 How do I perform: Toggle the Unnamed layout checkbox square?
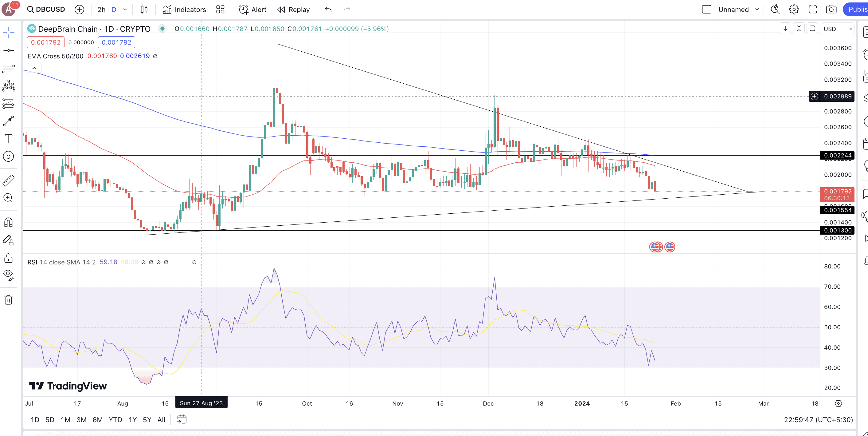706,10
